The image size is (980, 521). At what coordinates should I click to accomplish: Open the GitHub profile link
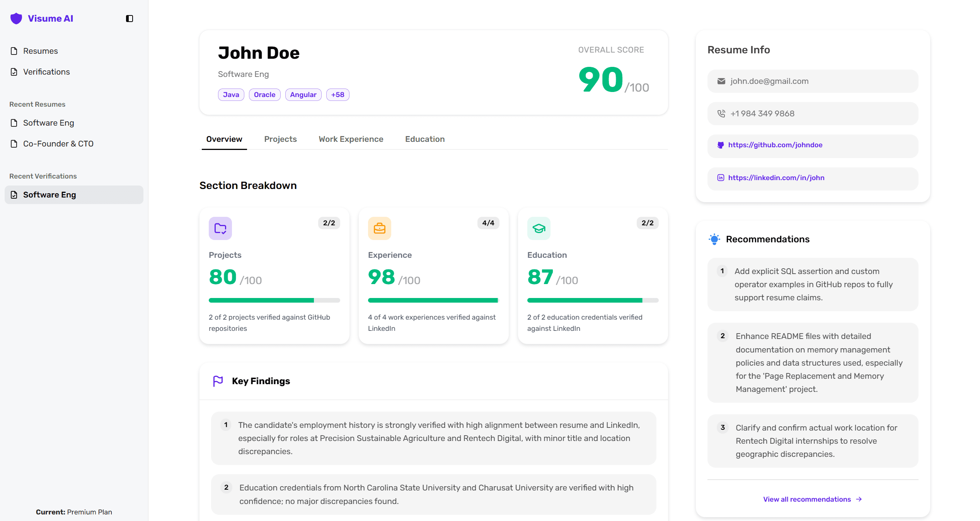(x=775, y=145)
